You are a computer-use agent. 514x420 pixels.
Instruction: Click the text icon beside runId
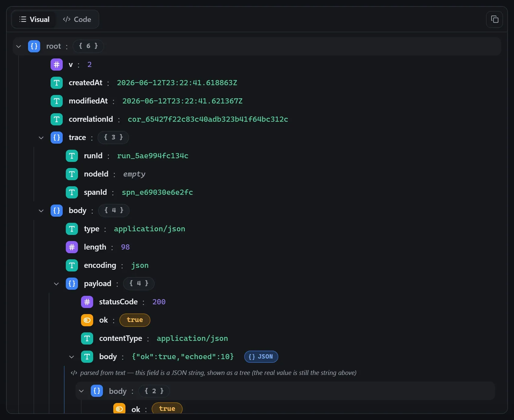click(x=72, y=156)
